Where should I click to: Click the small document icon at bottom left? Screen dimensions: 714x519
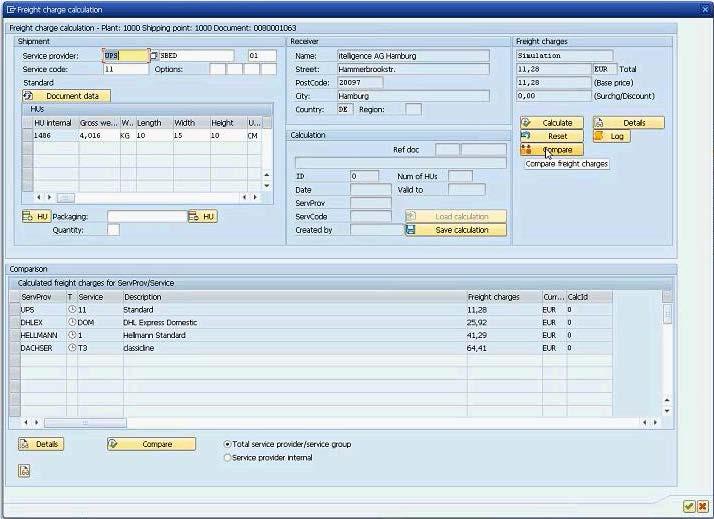coord(24,471)
